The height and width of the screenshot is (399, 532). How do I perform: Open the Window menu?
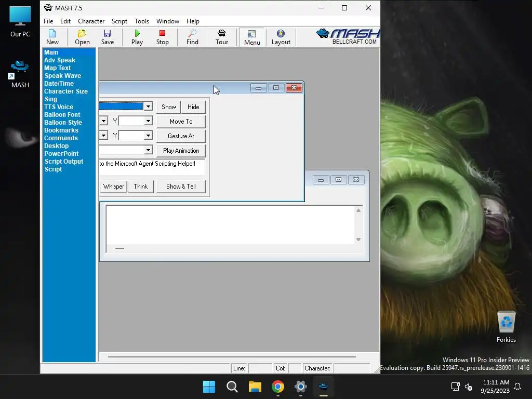pyautogui.click(x=168, y=21)
